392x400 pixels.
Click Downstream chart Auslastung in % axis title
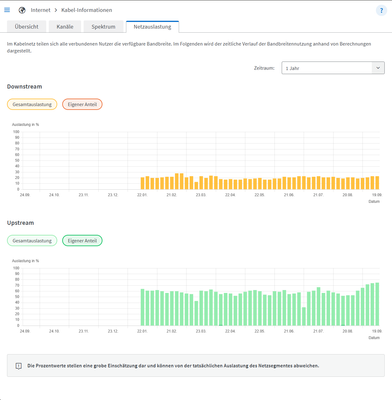[25, 125]
